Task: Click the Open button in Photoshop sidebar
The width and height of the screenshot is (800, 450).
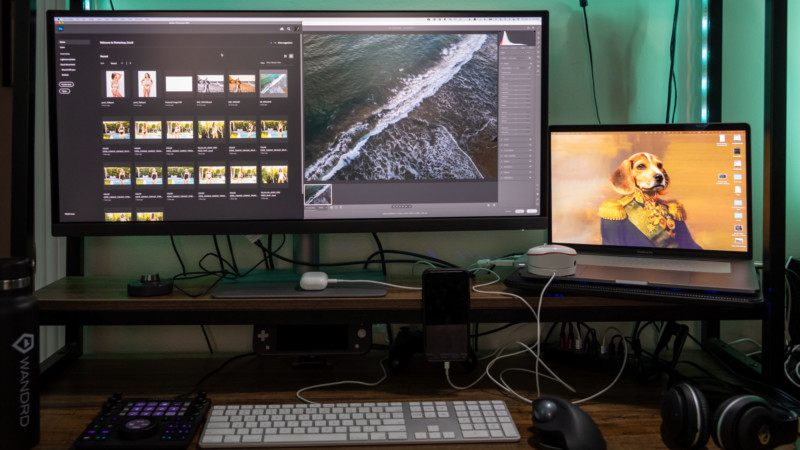Action: pyautogui.click(x=64, y=91)
